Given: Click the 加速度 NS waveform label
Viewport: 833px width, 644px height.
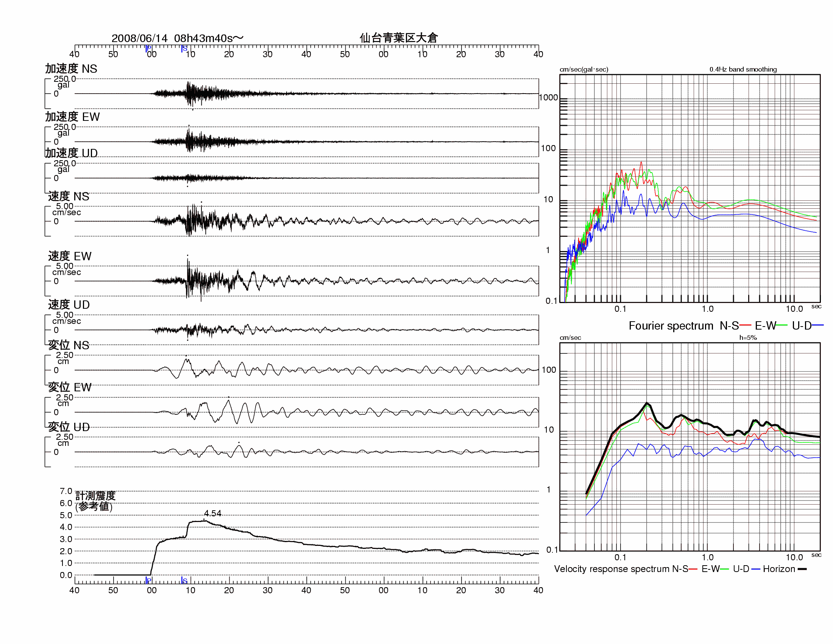Looking at the screenshot, I should click(71, 69).
